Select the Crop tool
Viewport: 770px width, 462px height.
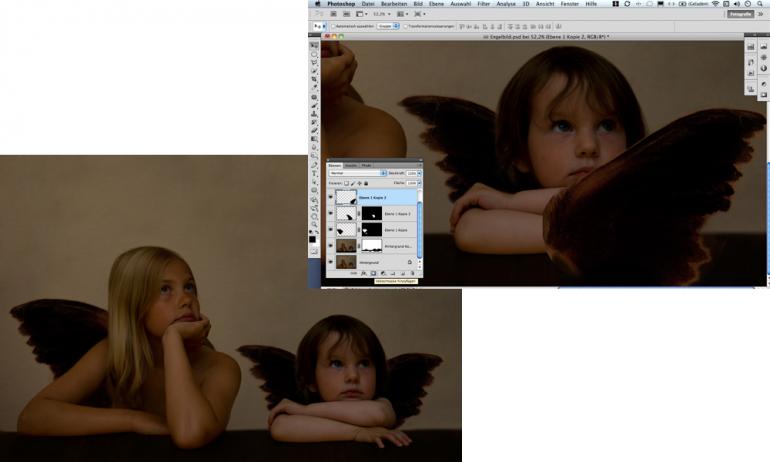point(314,79)
